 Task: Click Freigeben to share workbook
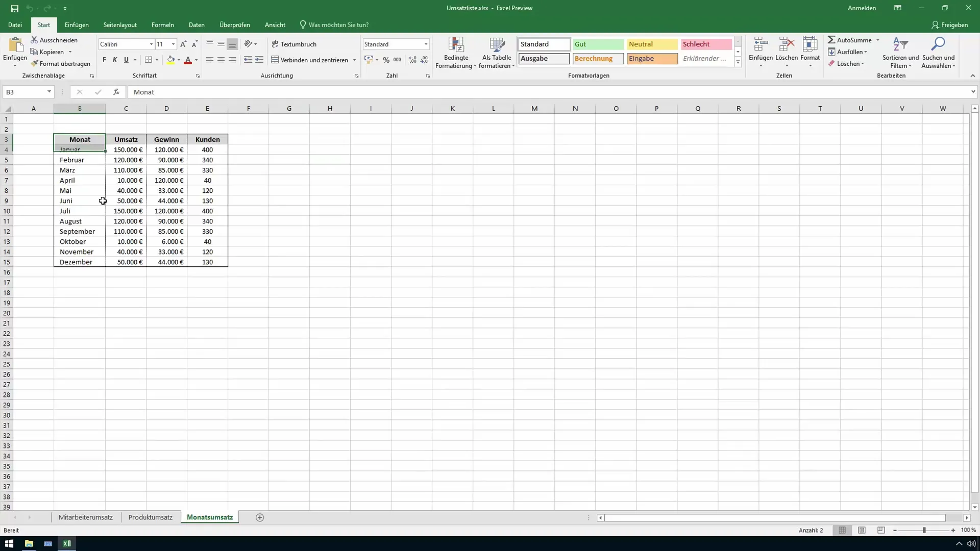tap(949, 25)
